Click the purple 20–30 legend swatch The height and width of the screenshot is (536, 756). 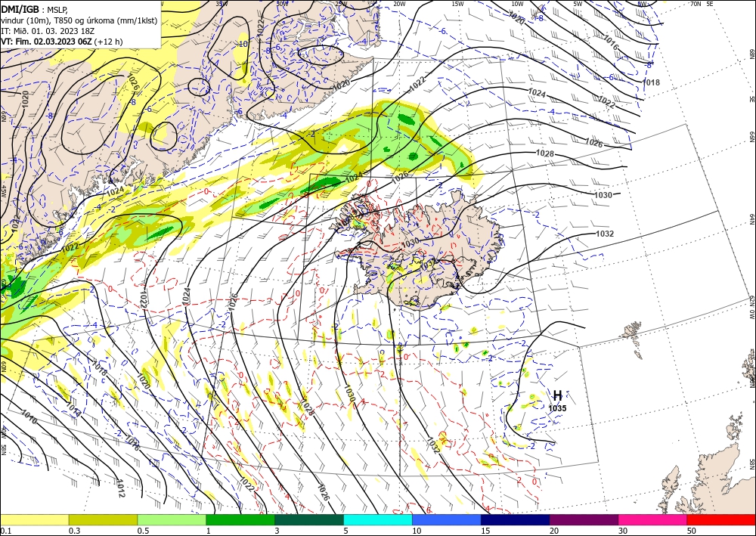click(584, 519)
